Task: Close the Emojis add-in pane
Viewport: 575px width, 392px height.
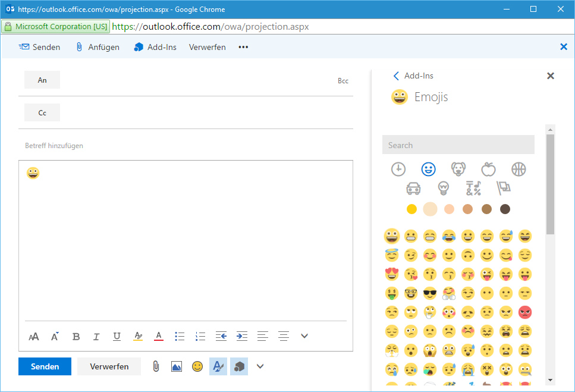Action: [x=551, y=76]
